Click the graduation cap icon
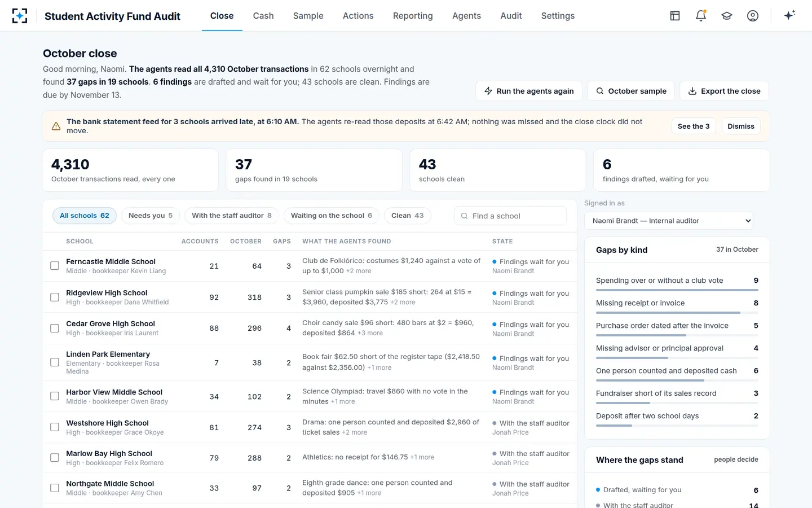 point(727,16)
